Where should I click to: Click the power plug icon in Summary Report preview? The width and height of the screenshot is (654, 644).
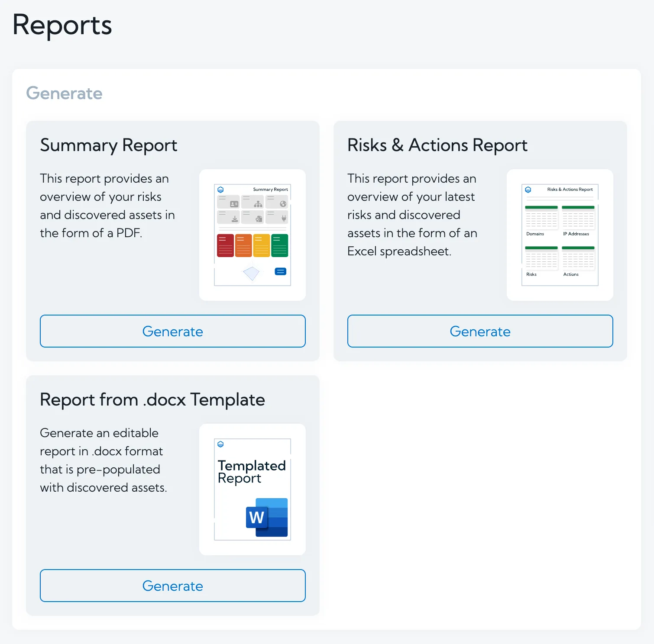click(x=284, y=218)
